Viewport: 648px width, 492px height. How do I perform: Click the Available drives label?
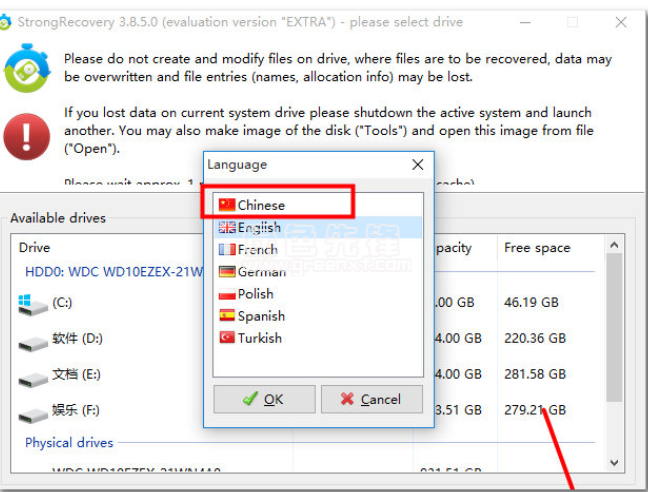[x=58, y=218]
